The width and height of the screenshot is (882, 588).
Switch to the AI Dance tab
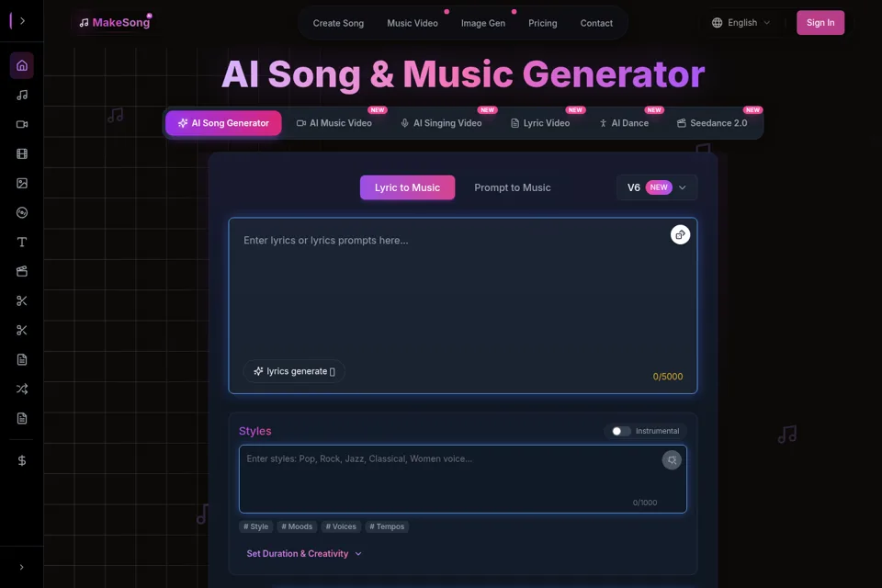tap(624, 123)
